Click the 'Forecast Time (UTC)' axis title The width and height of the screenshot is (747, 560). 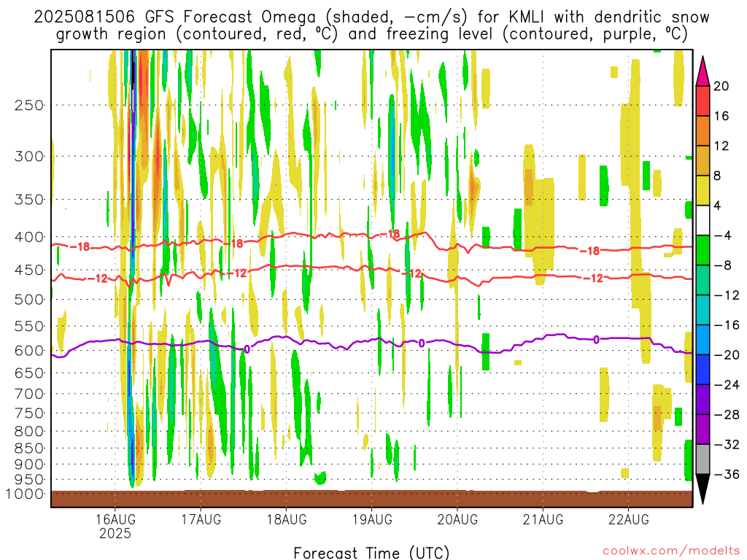(371, 553)
